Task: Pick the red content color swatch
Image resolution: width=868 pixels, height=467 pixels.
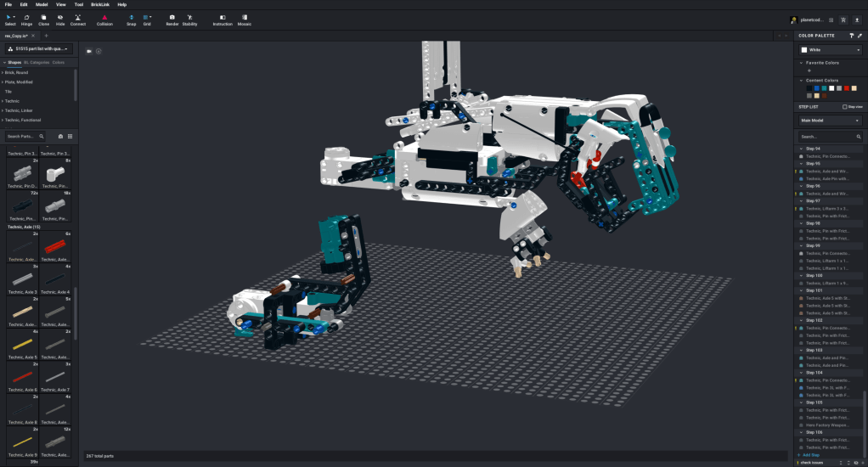Action: [x=846, y=87]
